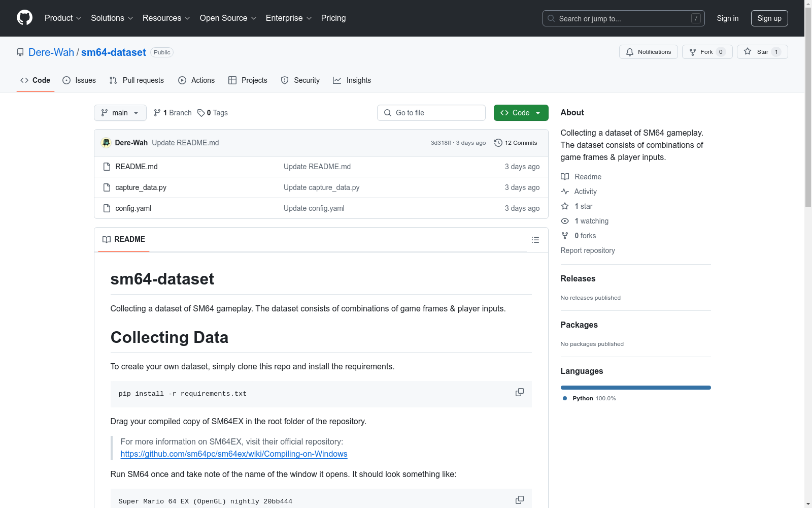Image resolution: width=812 pixels, height=508 pixels.
Task: Open commit hash 3d318ff
Action: [x=441, y=143]
